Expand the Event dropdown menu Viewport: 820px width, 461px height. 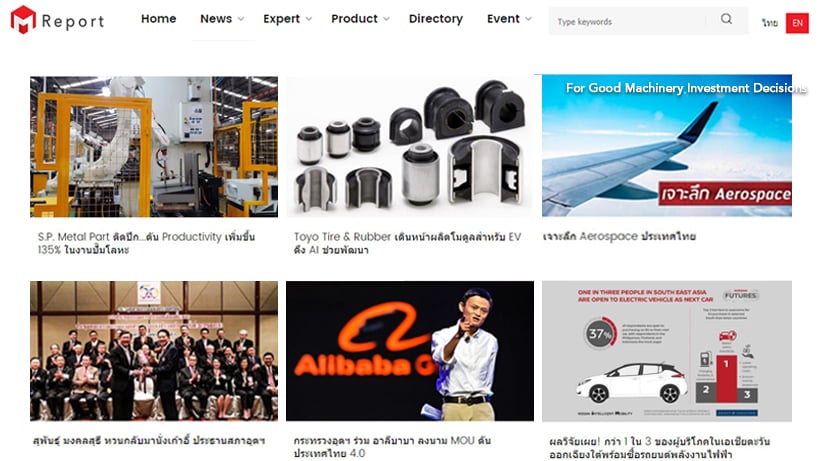(x=509, y=19)
